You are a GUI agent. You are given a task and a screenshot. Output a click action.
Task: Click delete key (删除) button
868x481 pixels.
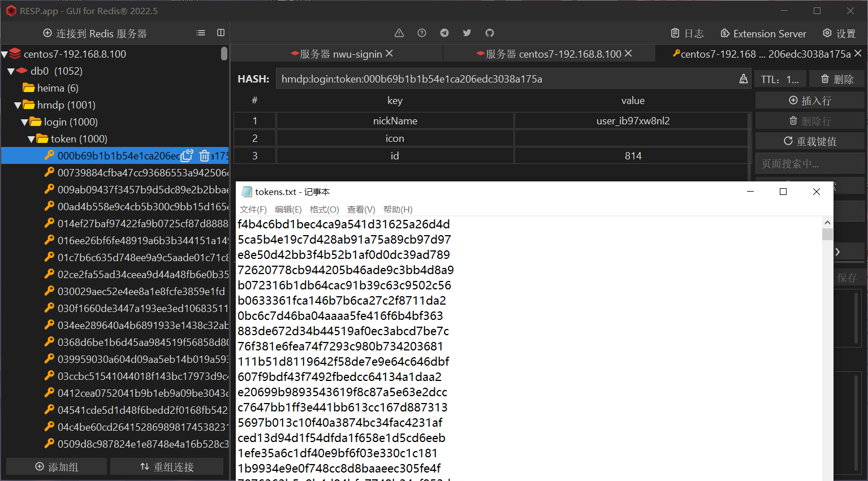pyautogui.click(x=837, y=79)
